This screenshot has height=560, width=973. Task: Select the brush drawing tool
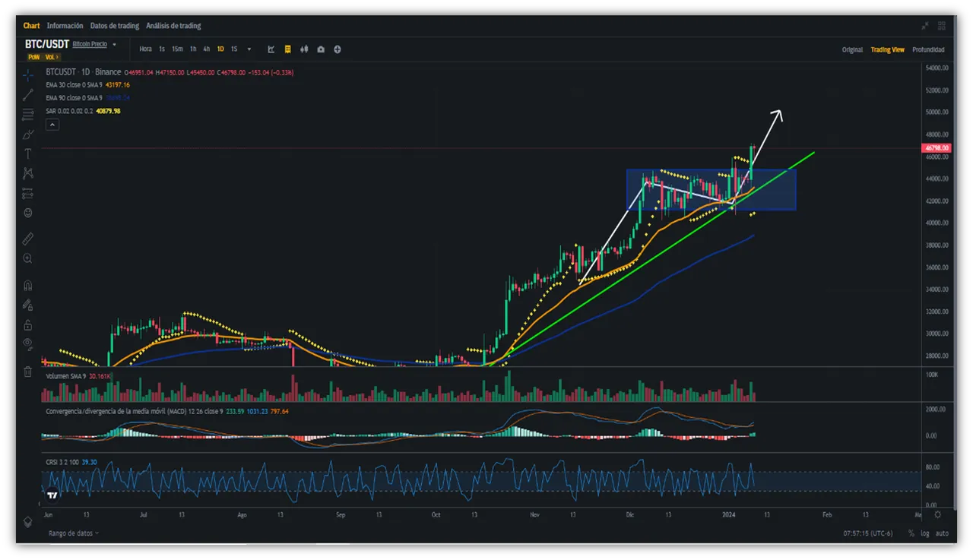[x=28, y=134]
